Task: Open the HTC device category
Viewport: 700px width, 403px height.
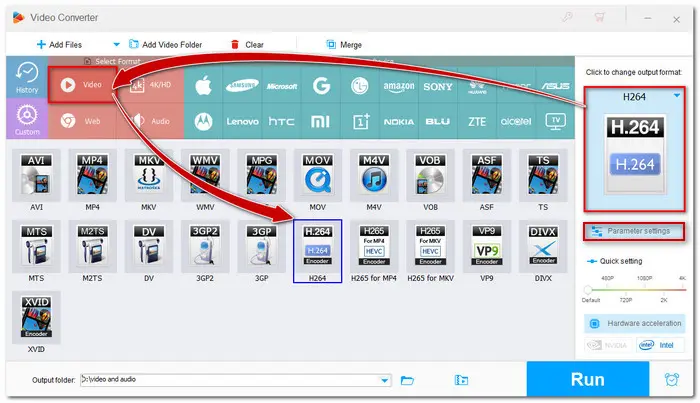Action: tap(281, 121)
